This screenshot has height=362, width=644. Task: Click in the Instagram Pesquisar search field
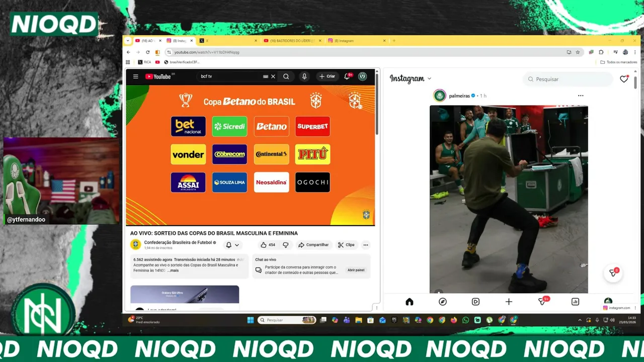[x=568, y=79]
